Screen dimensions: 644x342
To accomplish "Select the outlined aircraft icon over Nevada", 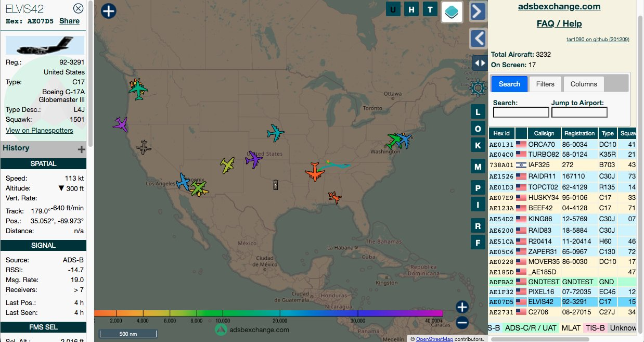I will [x=143, y=148].
